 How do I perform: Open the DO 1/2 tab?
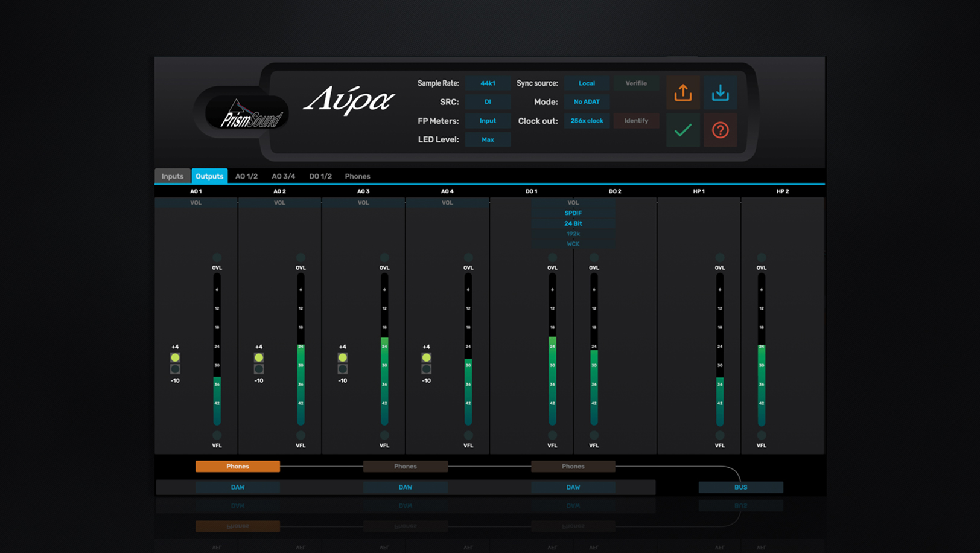320,176
